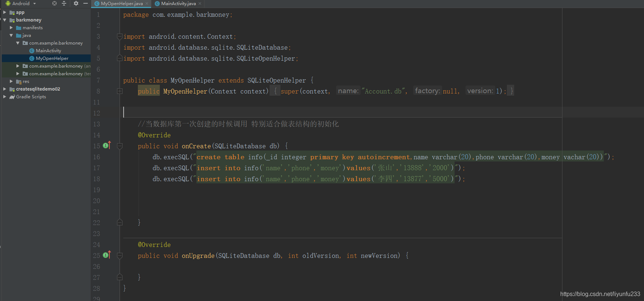Collapse the onCreate method fold at line 15
Viewport: 644px width, 301px height.
tap(120, 146)
